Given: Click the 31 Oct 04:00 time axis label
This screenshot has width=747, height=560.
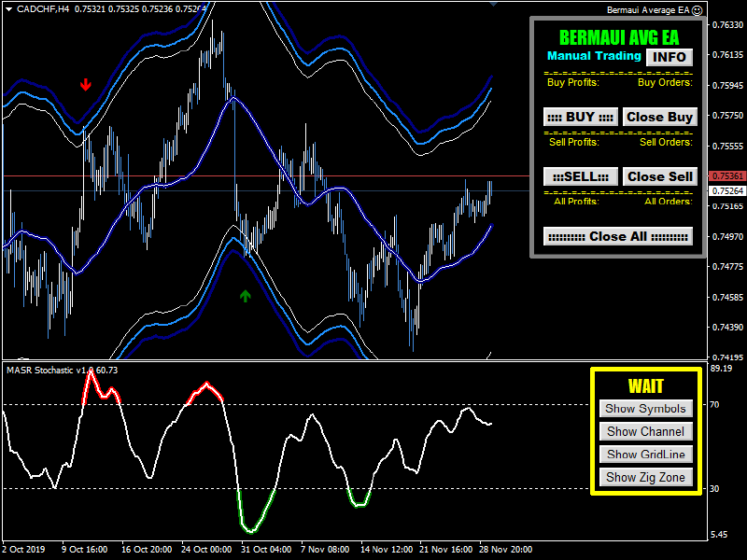Looking at the screenshot, I should click(266, 549).
